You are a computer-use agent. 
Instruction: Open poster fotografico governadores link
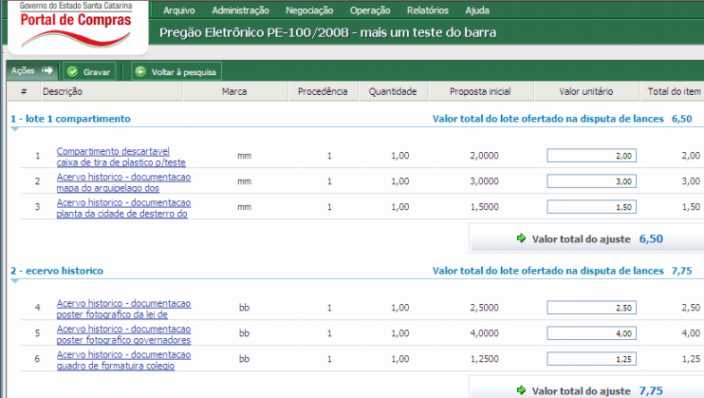123,334
